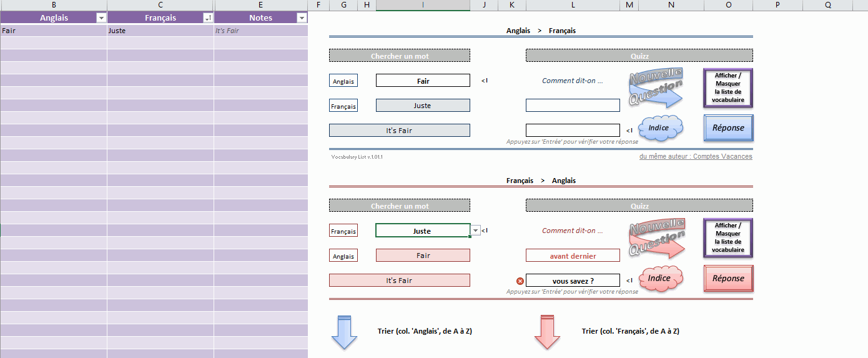The height and width of the screenshot is (358, 868).
Task: Click the red down arrow to sort Français
Action: click(547, 332)
